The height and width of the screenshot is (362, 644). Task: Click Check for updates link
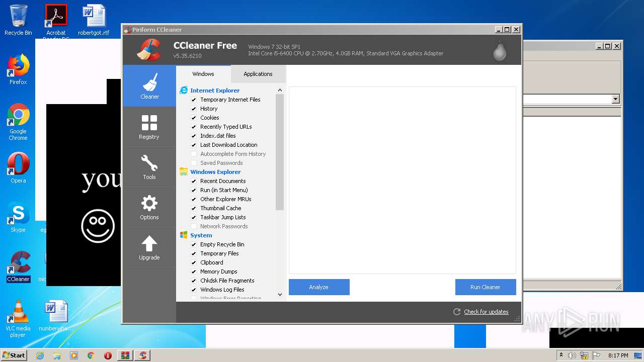pyautogui.click(x=486, y=312)
